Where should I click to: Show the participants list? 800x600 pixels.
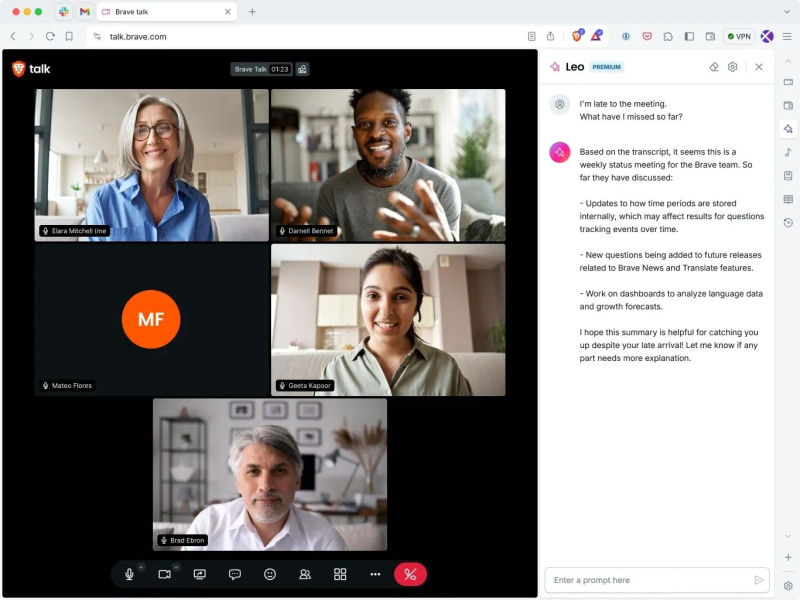tap(305, 574)
